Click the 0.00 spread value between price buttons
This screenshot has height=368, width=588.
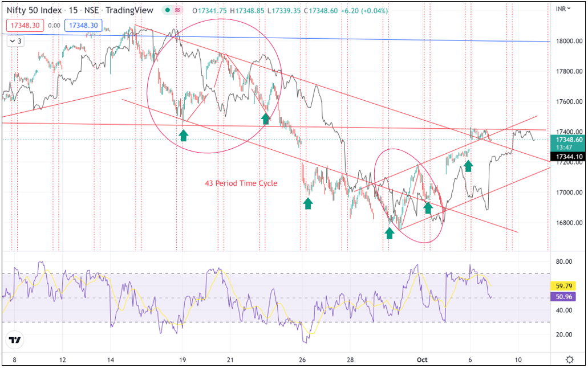(54, 26)
